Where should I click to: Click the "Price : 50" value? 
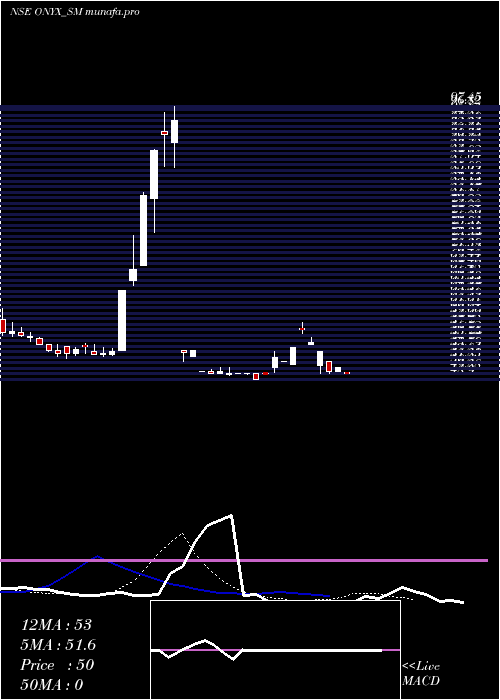pos(57,665)
